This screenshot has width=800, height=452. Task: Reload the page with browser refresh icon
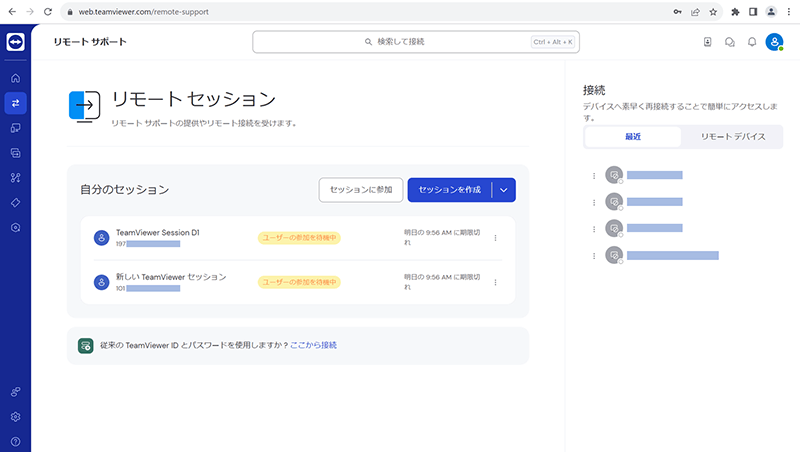tap(48, 12)
